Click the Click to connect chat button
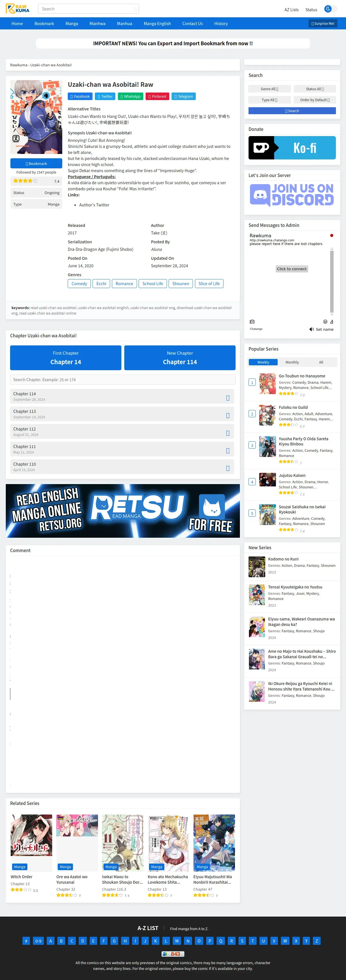Viewport: 346px width, 980px height. point(292,269)
